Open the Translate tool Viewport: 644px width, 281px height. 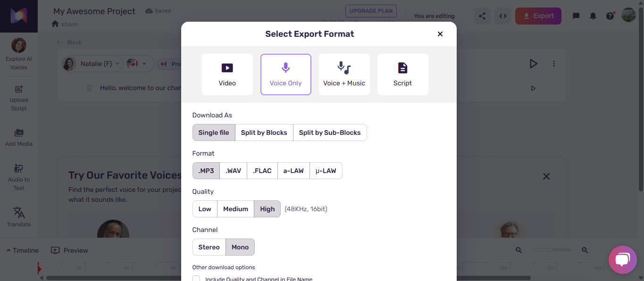pyautogui.click(x=19, y=217)
